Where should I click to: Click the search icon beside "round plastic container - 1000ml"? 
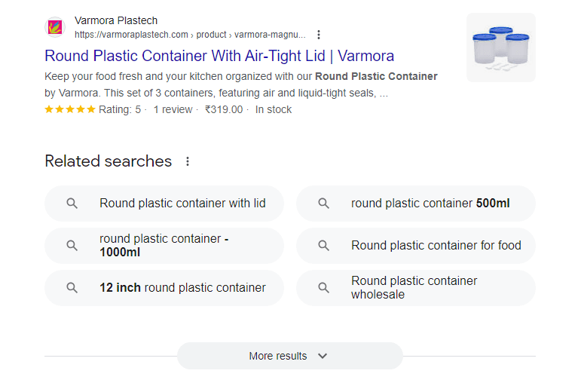click(72, 246)
